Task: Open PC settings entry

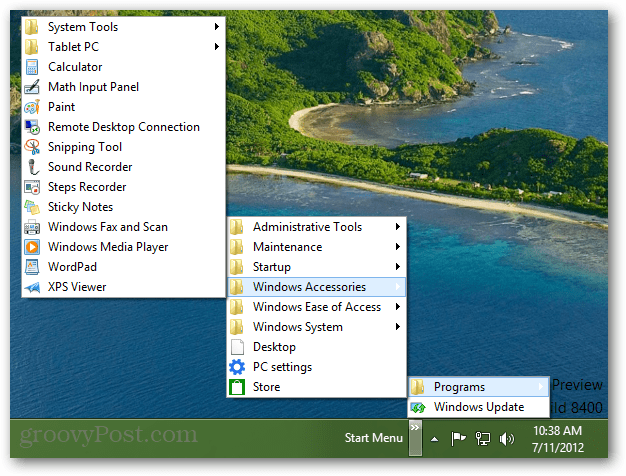Action: tap(317, 367)
